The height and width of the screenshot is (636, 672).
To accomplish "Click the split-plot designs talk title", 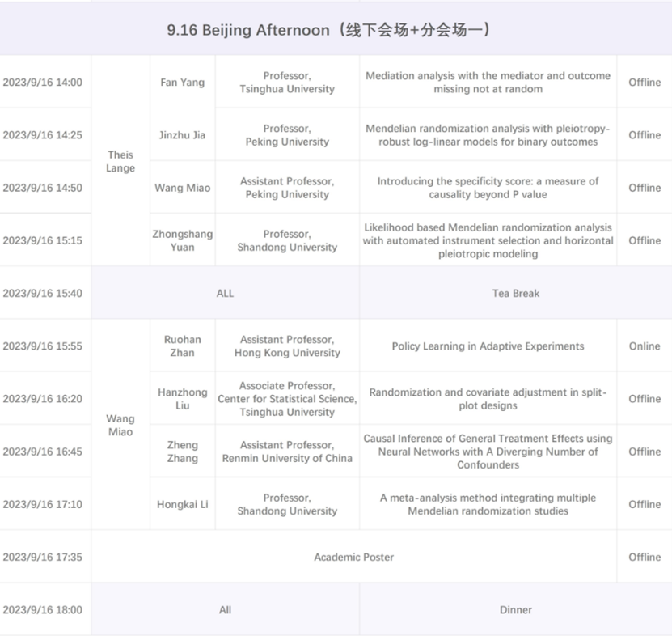I will pos(488,399).
